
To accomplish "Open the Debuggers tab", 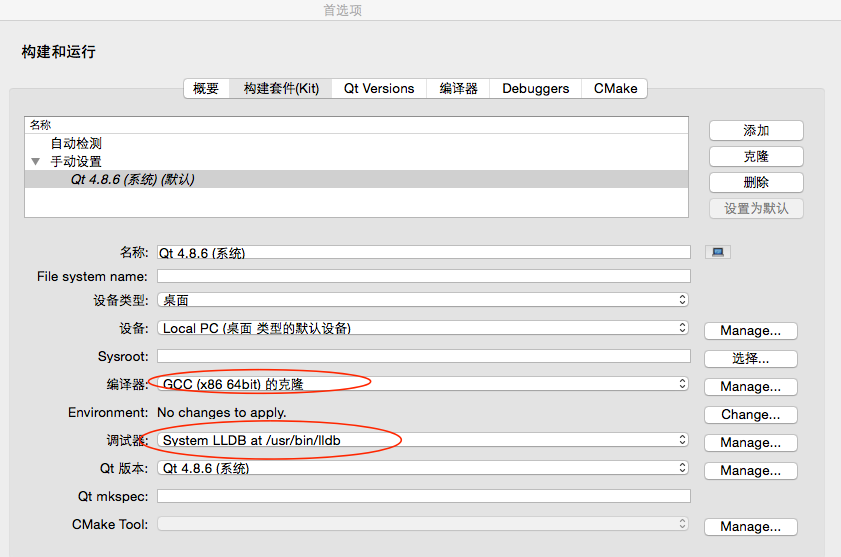I will (x=535, y=89).
